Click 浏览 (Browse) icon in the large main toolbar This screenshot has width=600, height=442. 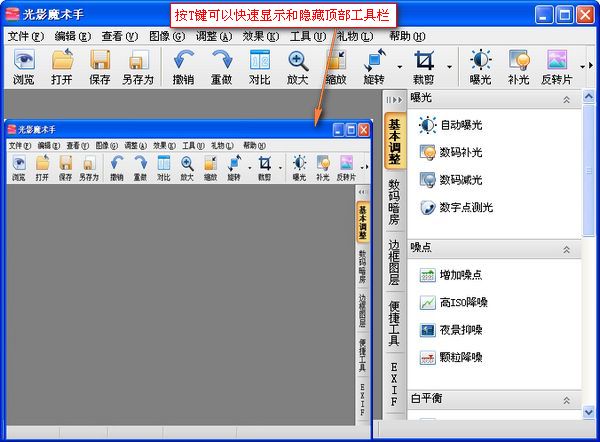point(23,66)
